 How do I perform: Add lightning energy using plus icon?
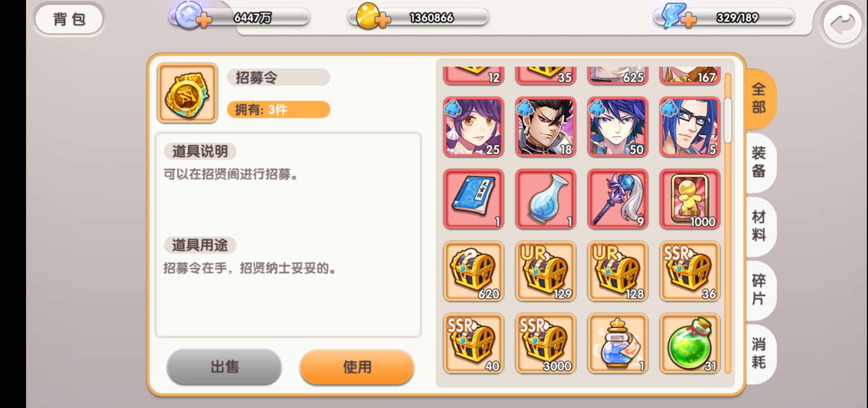pos(689,20)
